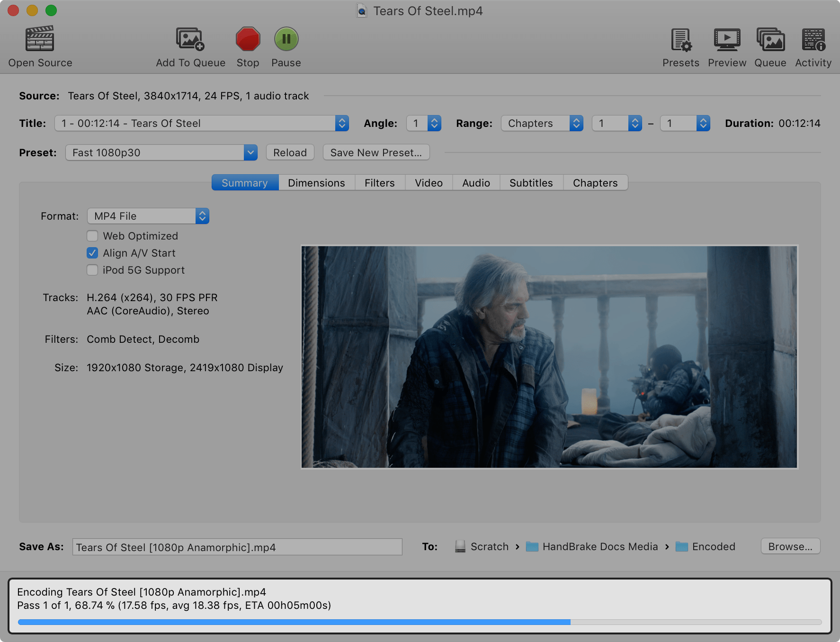Change Range type from Chapters dropdown
The width and height of the screenshot is (840, 642).
pos(542,123)
